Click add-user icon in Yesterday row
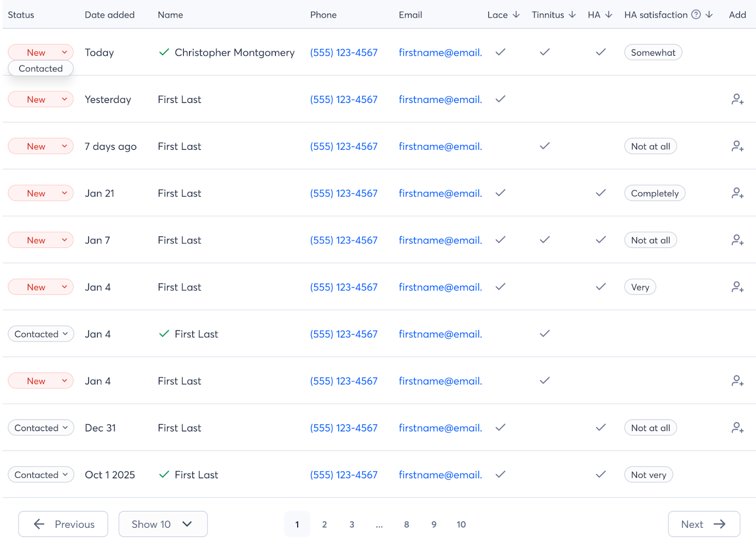 pyautogui.click(x=737, y=99)
